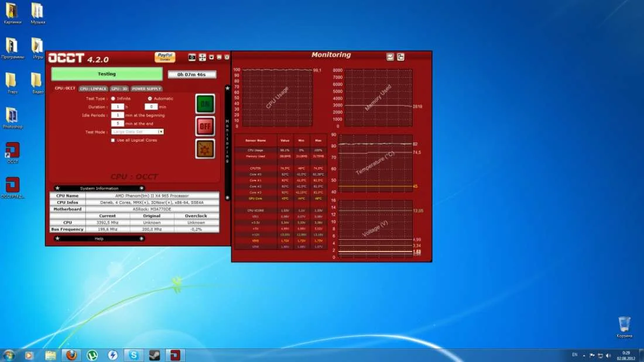The image size is (644, 362).
Task: Collapse the System Information section with its right-hand dot
Action: (141, 188)
